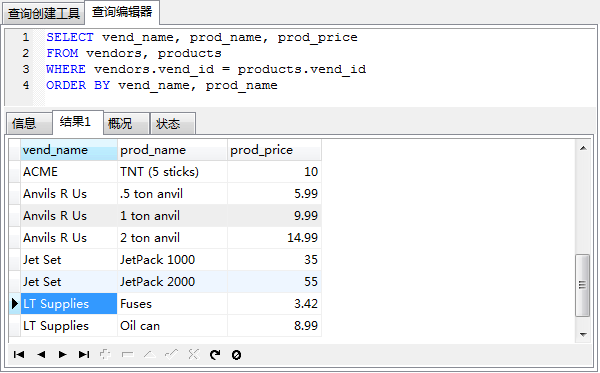Click the edit record triangle icon
The width and height of the screenshot is (600, 373).
pyautogui.click(x=149, y=355)
